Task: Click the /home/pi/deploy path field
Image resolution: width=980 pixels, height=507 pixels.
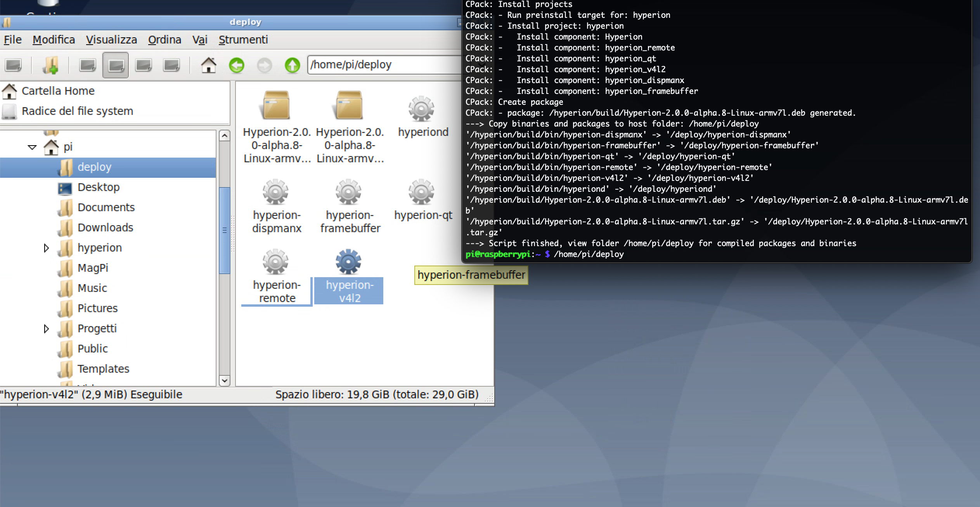Action: [385, 65]
